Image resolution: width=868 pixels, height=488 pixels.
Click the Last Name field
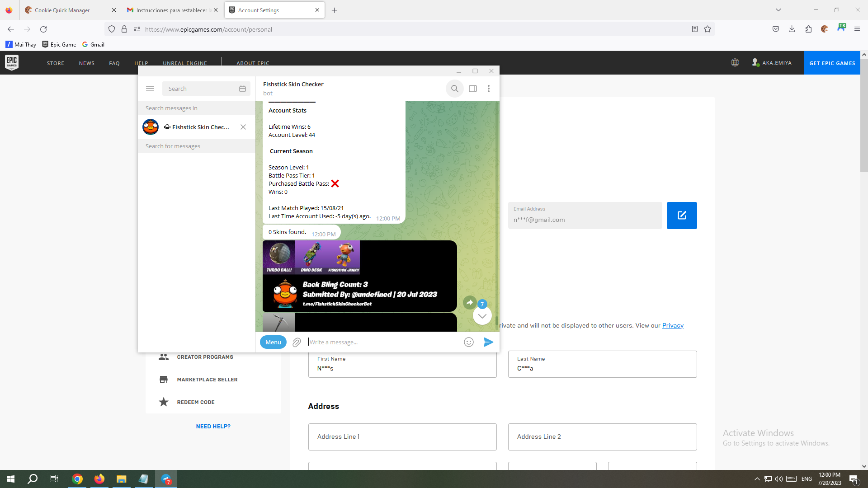click(x=602, y=364)
